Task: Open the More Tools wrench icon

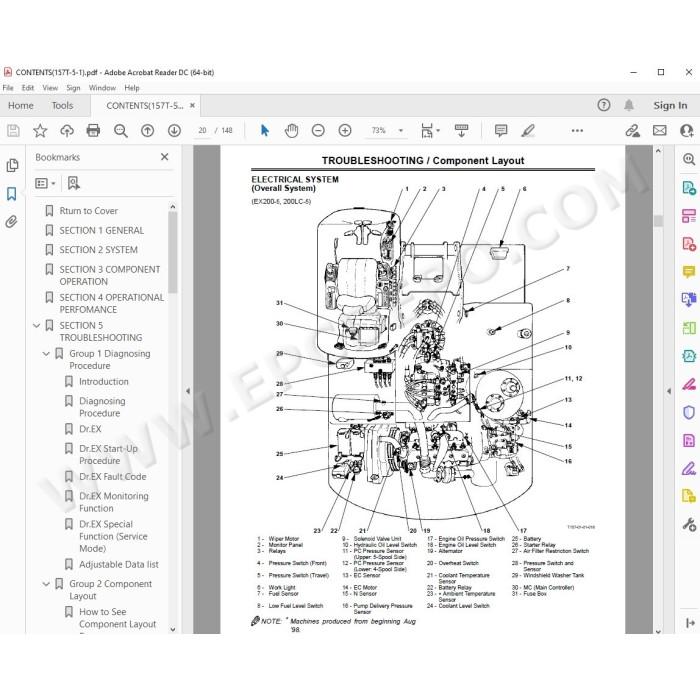Action: pyautogui.click(x=689, y=524)
